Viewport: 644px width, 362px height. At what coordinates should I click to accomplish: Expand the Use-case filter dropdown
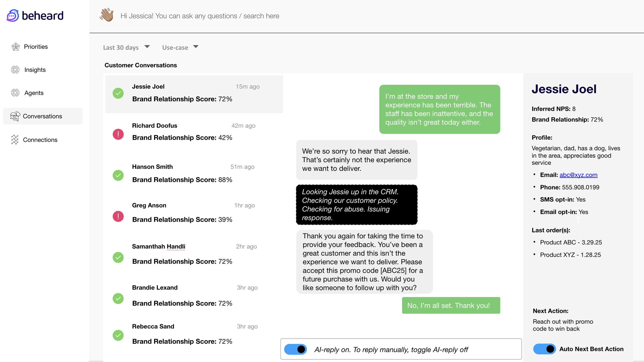[x=180, y=47]
